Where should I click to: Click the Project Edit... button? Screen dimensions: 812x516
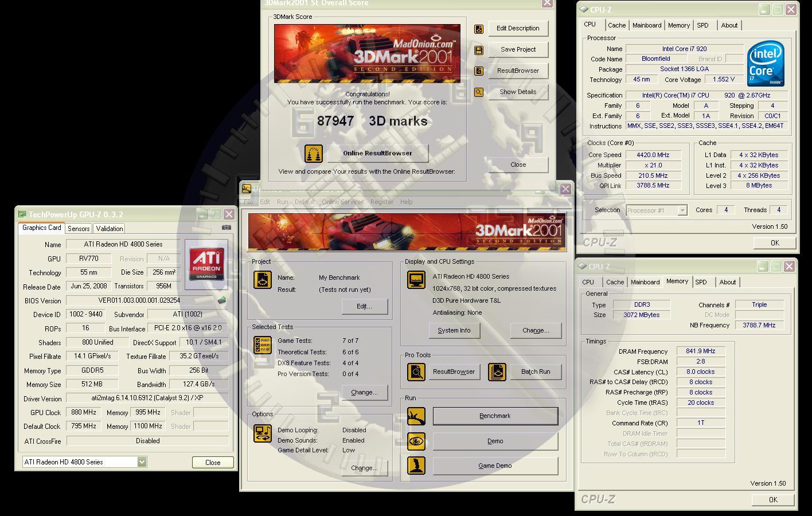click(x=364, y=306)
